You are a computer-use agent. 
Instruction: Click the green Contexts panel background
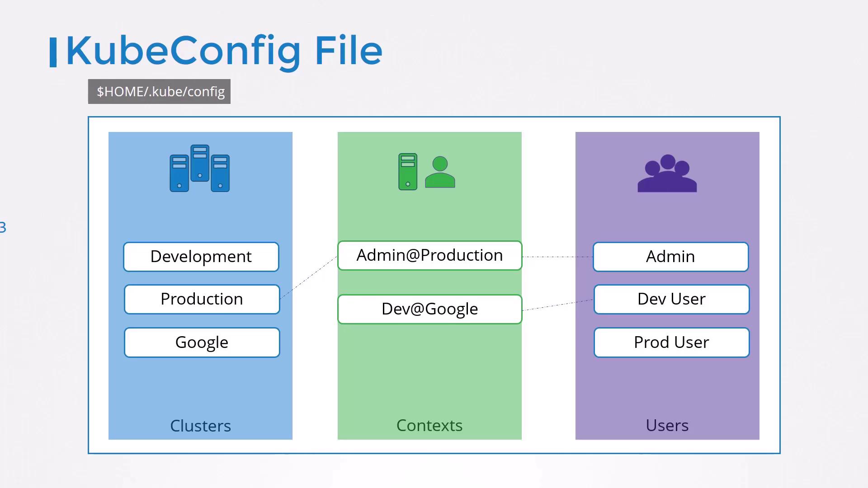tap(429, 371)
